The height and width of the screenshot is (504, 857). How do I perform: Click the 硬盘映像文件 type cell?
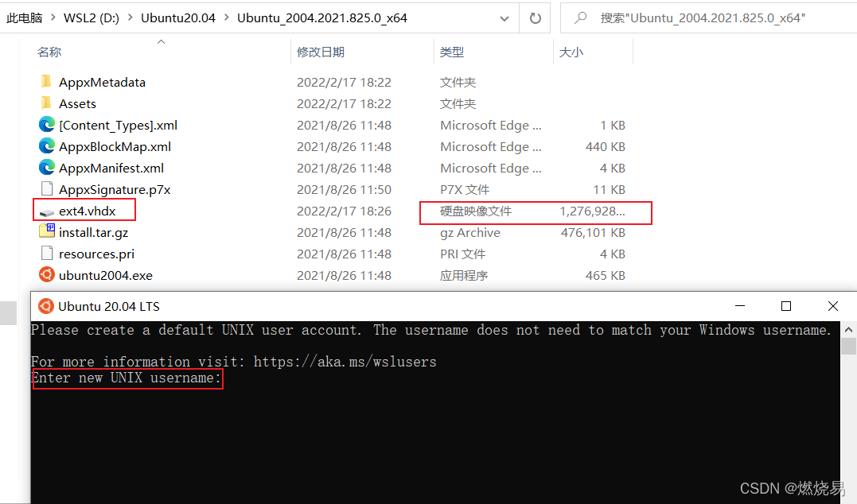tap(476, 211)
